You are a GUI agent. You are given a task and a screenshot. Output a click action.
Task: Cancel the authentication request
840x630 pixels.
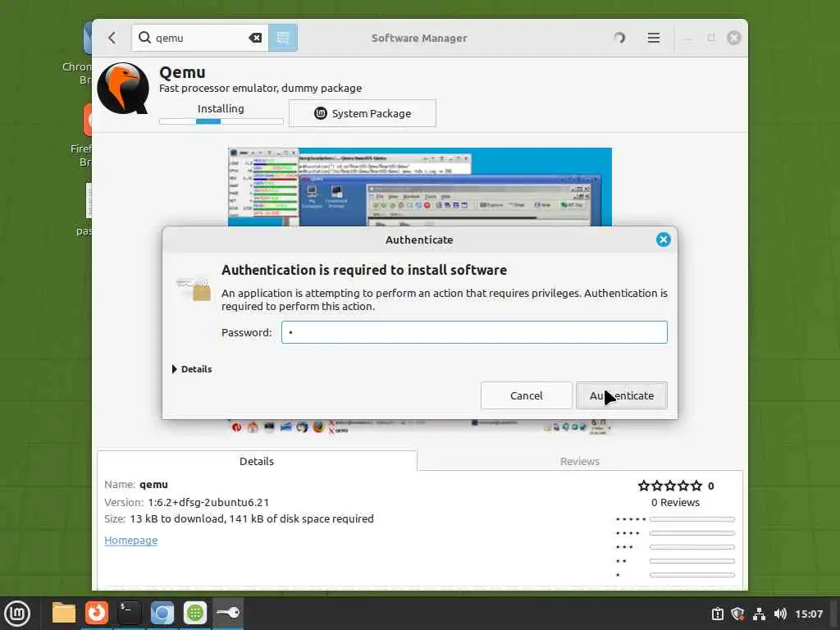point(526,395)
